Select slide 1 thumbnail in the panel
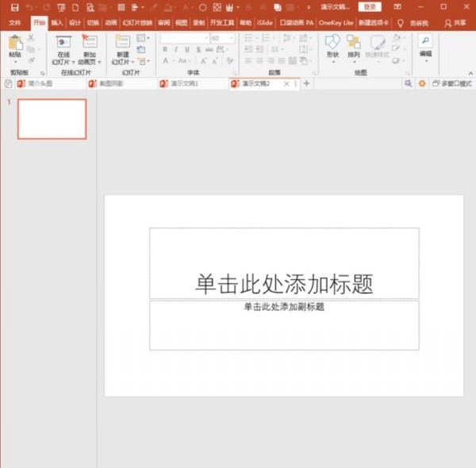476x468 pixels. (x=52, y=119)
